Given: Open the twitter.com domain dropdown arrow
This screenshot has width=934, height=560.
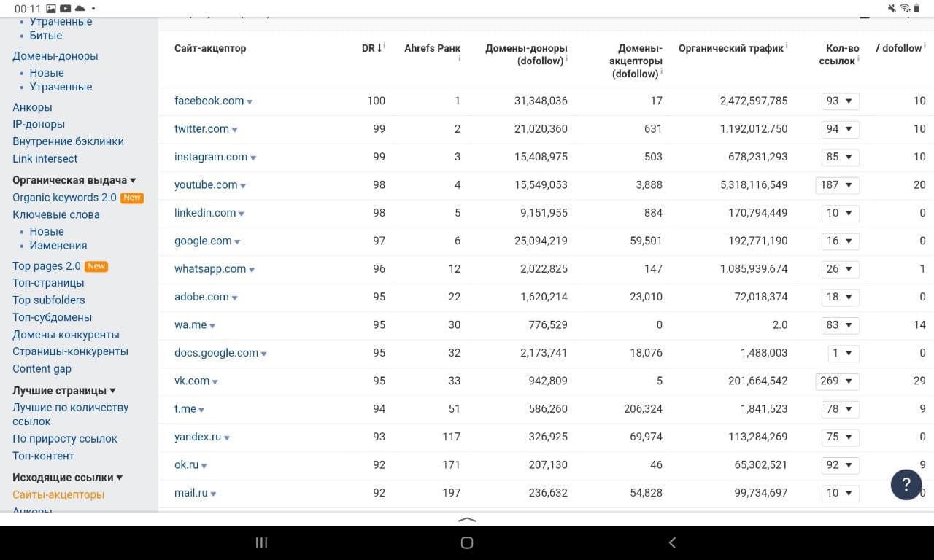Looking at the screenshot, I should tap(234, 130).
